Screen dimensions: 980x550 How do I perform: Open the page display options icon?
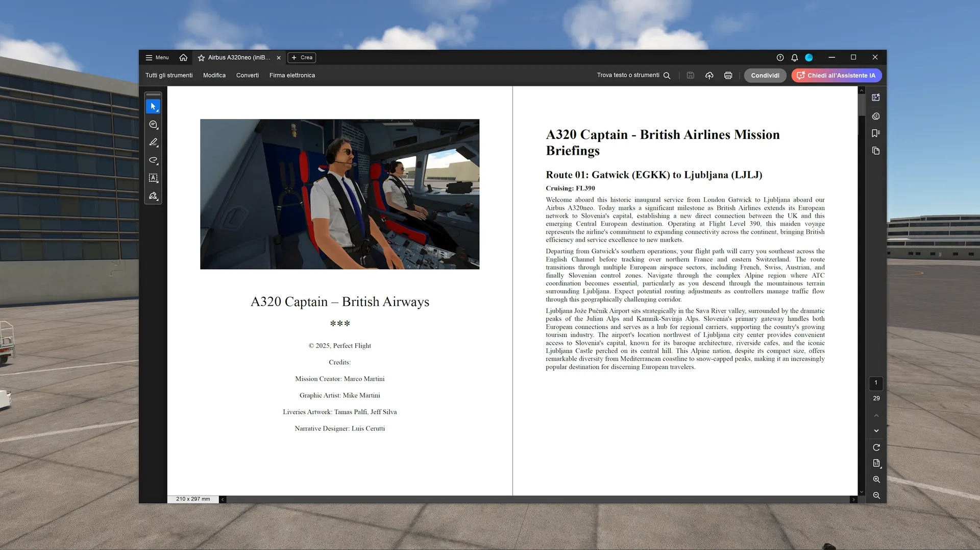(876, 464)
